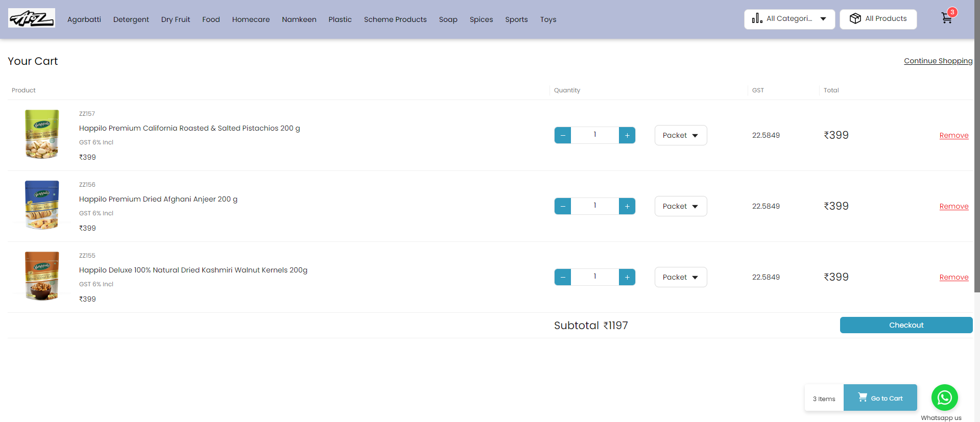
Task: Open the Soap category
Action: coord(448,19)
